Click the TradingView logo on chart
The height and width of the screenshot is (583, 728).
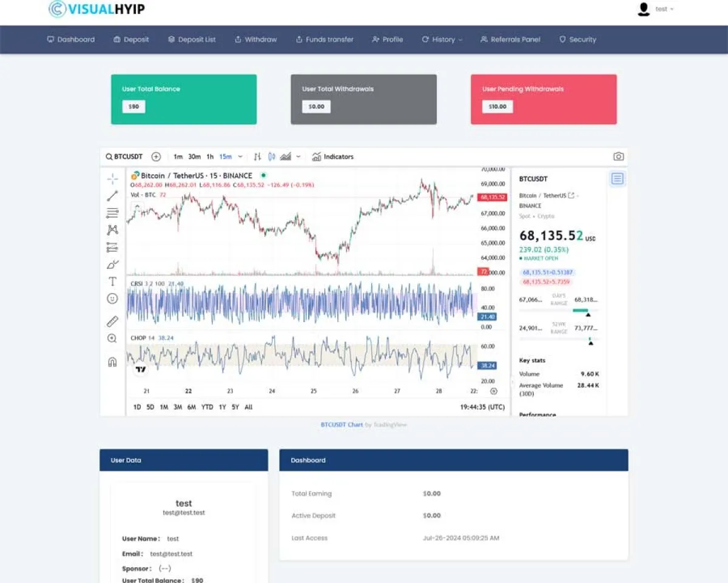[x=141, y=369]
